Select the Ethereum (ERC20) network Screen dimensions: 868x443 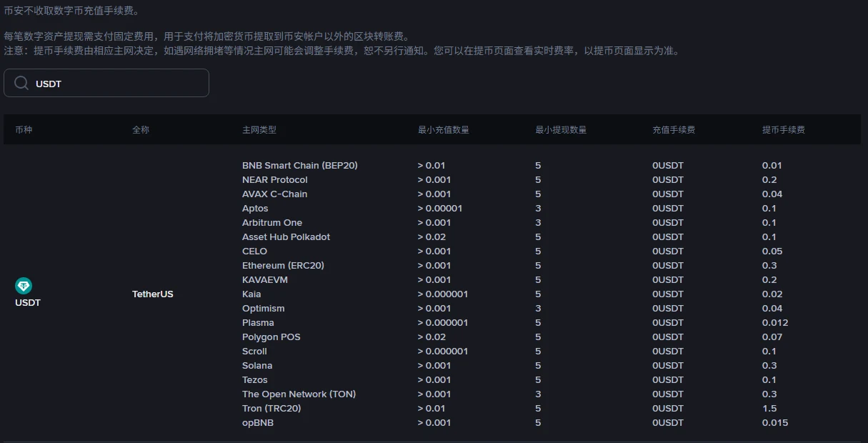(x=283, y=266)
